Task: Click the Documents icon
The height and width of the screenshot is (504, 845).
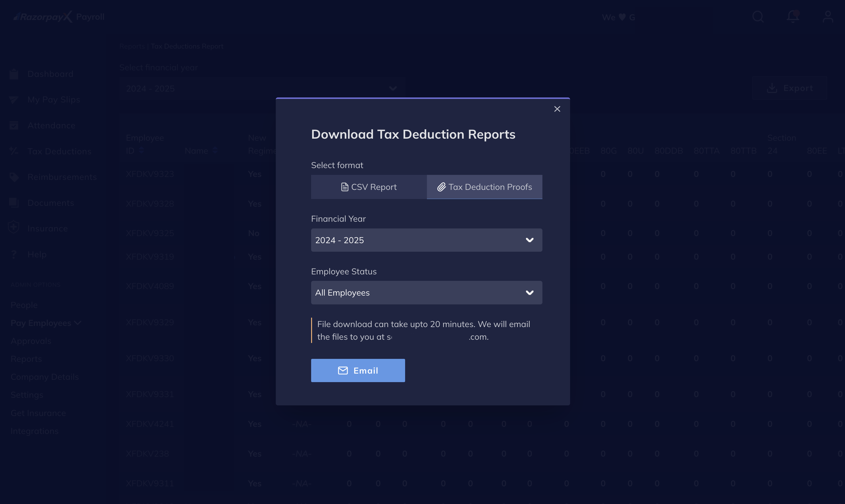Action: (14, 203)
